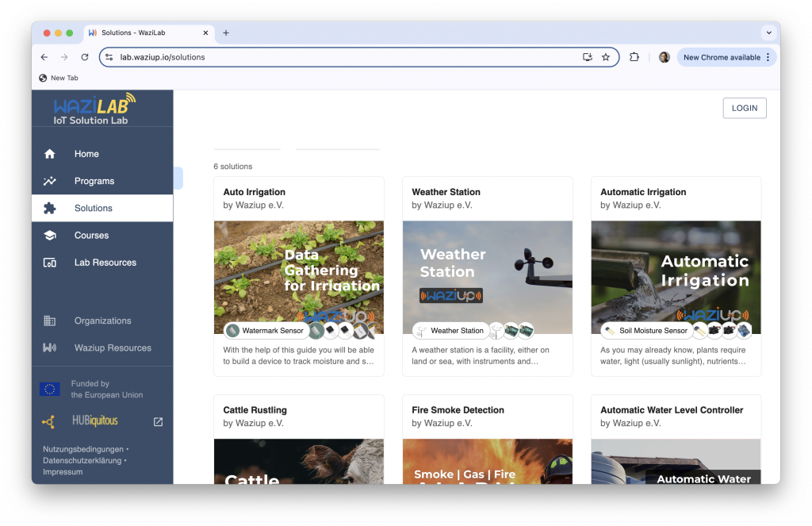Viewport: 812px width, 526px height.
Task: Click the Courses graduation cap icon
Action: pyautogui.click(x=50, y=236)
